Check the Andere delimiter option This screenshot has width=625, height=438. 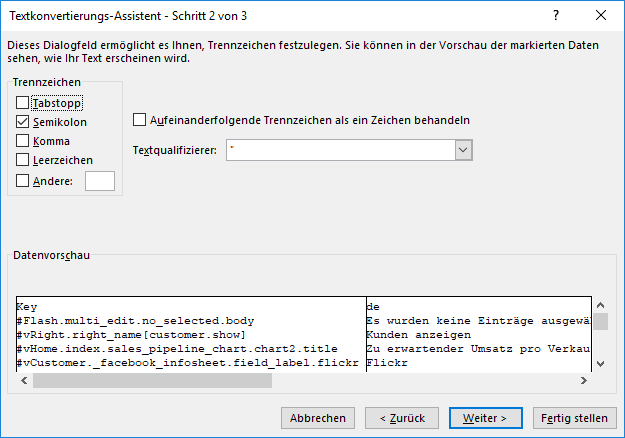23,181
